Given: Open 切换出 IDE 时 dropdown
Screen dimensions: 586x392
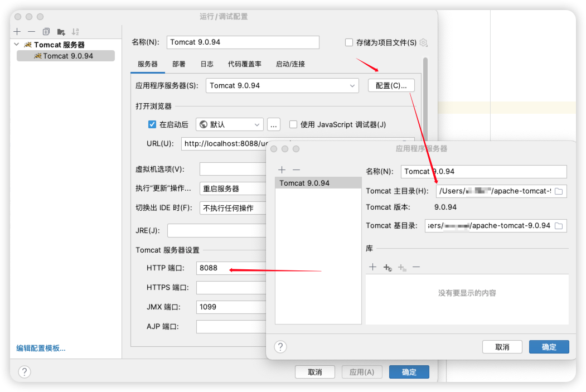Looking at the screenshot, I should click(x=233, y=208).
